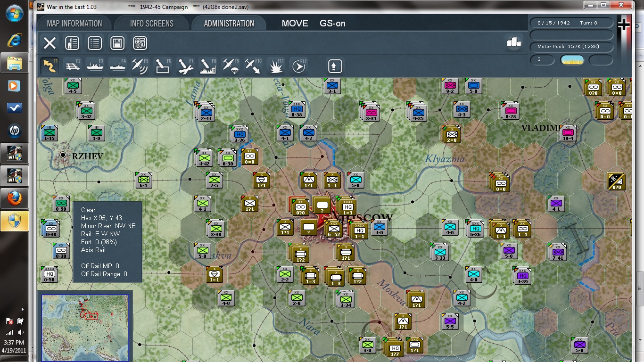Select the ADMINISTRATION tab
Screen dimensions: 644x362
(229, 24)
